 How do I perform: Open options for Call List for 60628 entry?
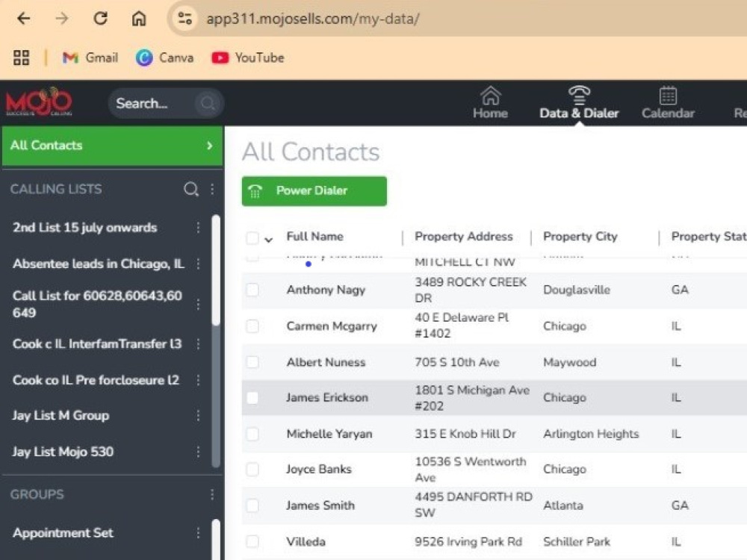click(x=198, y=304)
